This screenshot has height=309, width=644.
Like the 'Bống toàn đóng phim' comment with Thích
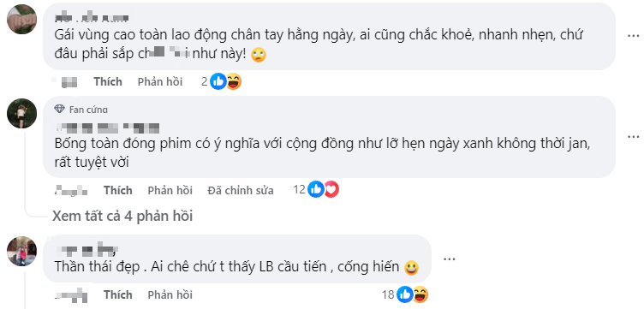(x=118, y=190)
